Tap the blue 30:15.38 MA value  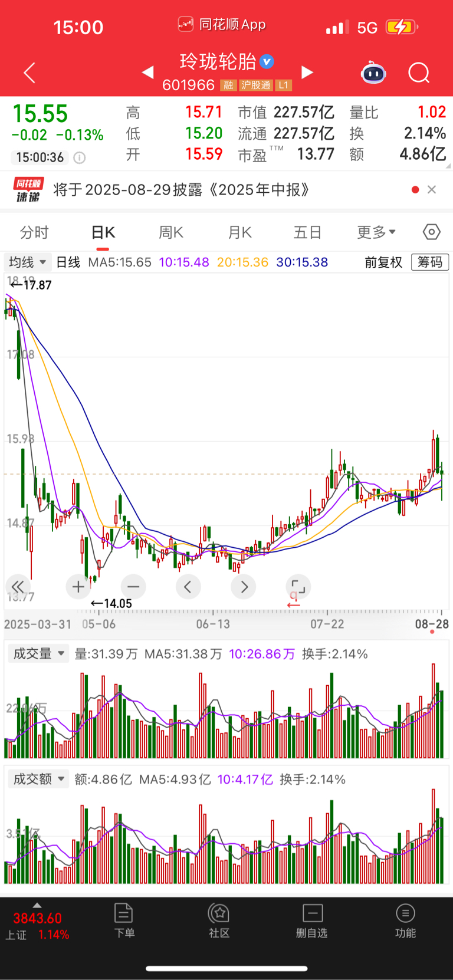click(302, 262)
